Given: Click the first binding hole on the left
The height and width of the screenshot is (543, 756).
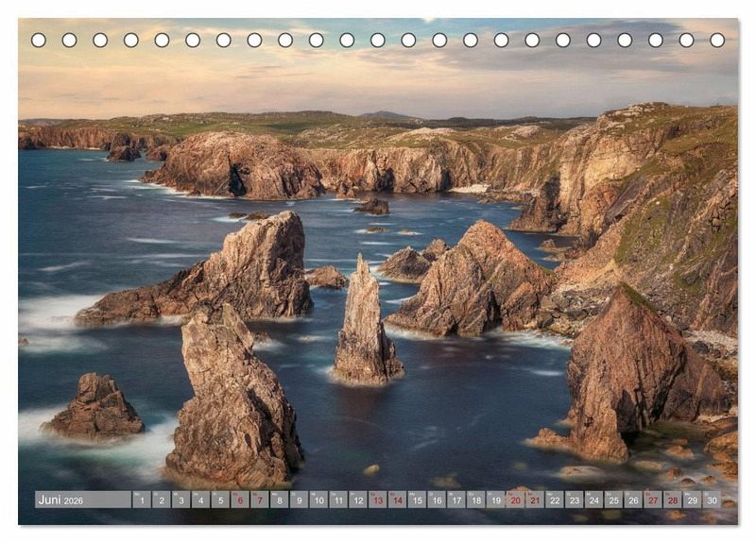Looking at the screenshot, I should [39, 40].
